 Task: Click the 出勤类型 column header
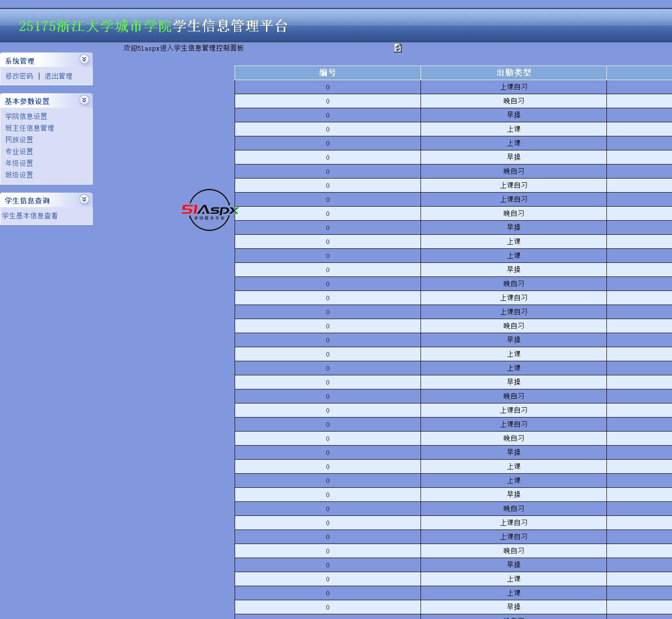513,73
